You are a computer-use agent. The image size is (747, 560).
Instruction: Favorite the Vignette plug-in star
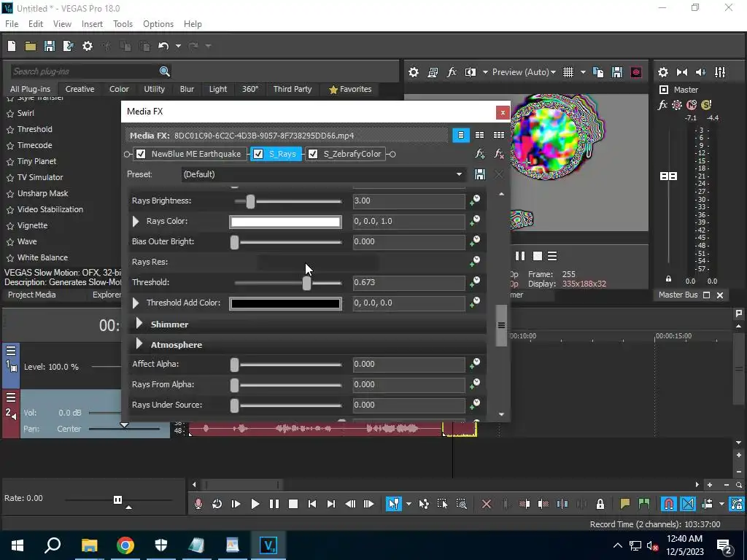10,226
